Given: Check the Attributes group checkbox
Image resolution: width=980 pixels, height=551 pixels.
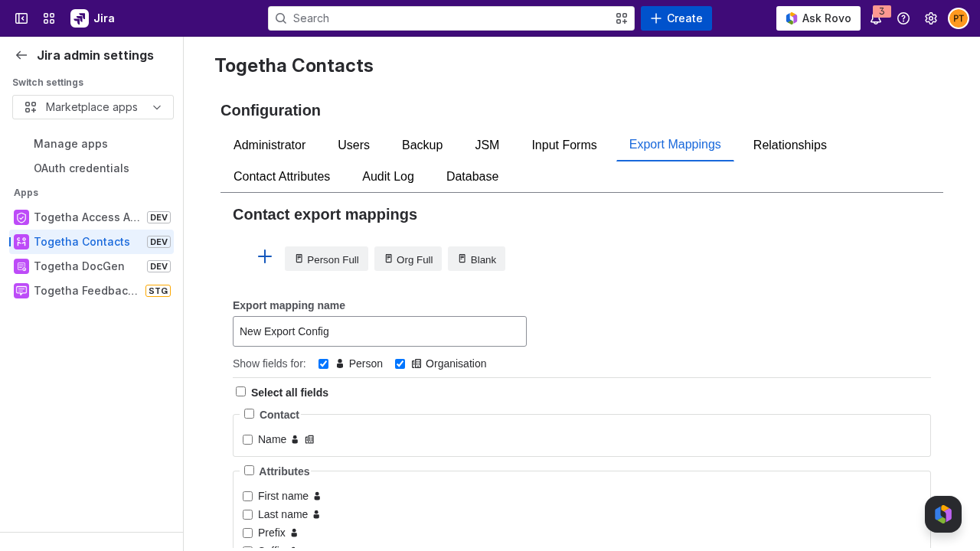Looking at the screenshot, I should [249, 471].
